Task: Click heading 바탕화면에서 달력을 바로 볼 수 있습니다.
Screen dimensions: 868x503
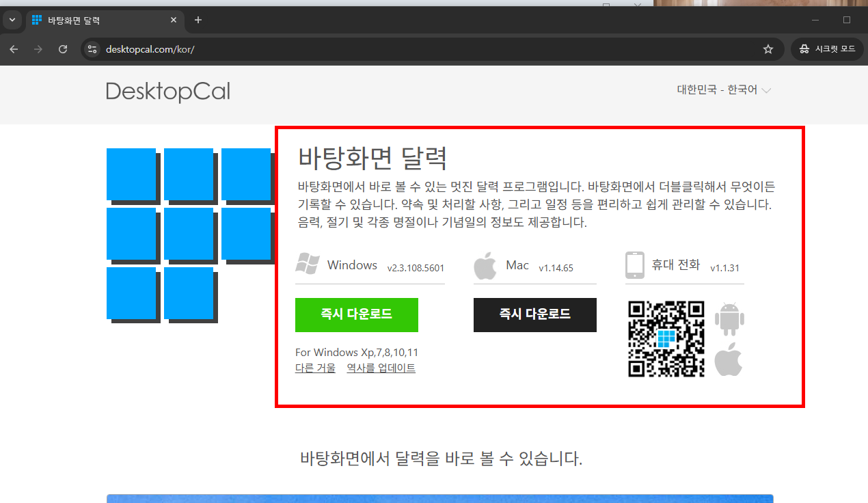Action: pos(442,459)
